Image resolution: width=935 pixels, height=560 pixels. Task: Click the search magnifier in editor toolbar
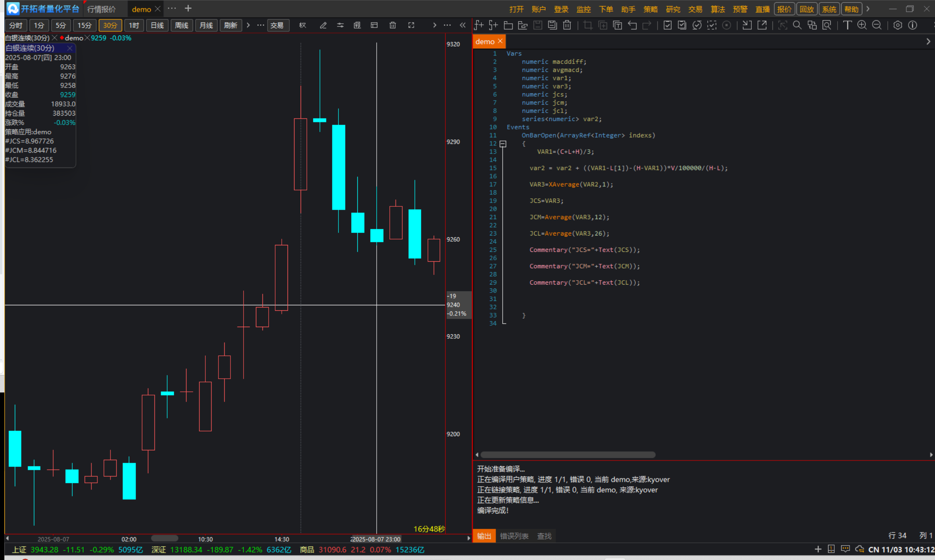[x=797, y=25]
